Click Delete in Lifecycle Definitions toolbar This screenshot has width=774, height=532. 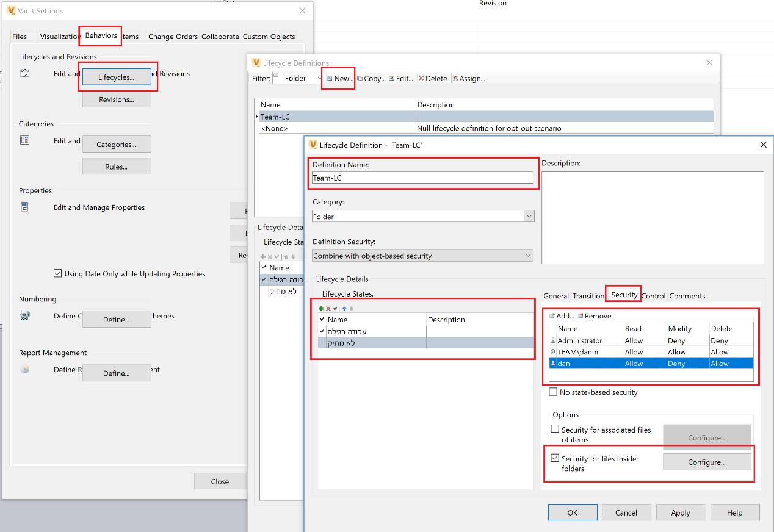coord(433,79)
